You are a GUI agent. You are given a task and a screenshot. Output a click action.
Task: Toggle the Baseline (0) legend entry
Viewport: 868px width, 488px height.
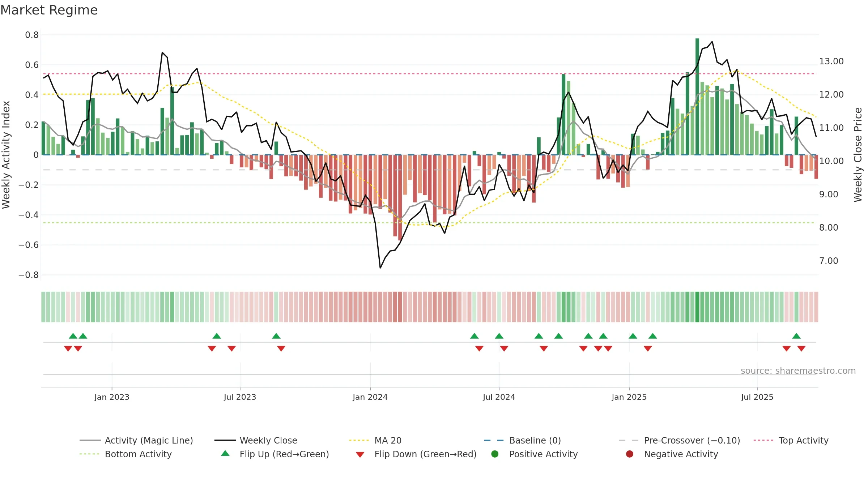click(522, 440)
